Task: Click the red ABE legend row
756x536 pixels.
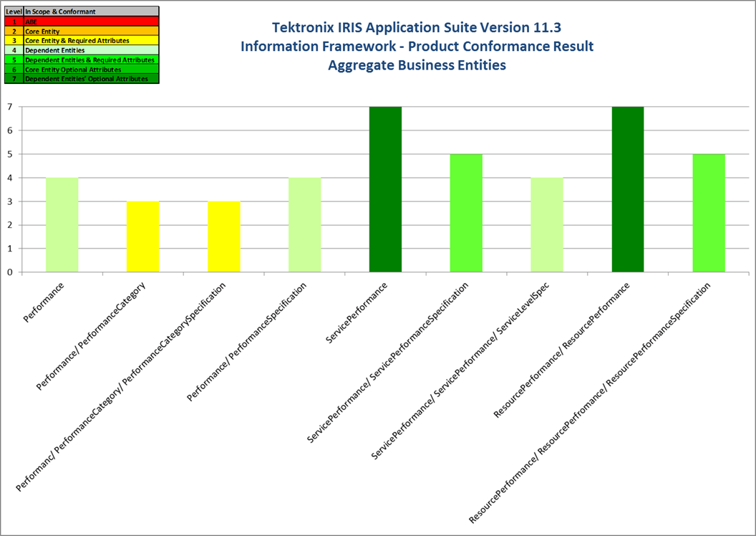Action: click(82, 21)
